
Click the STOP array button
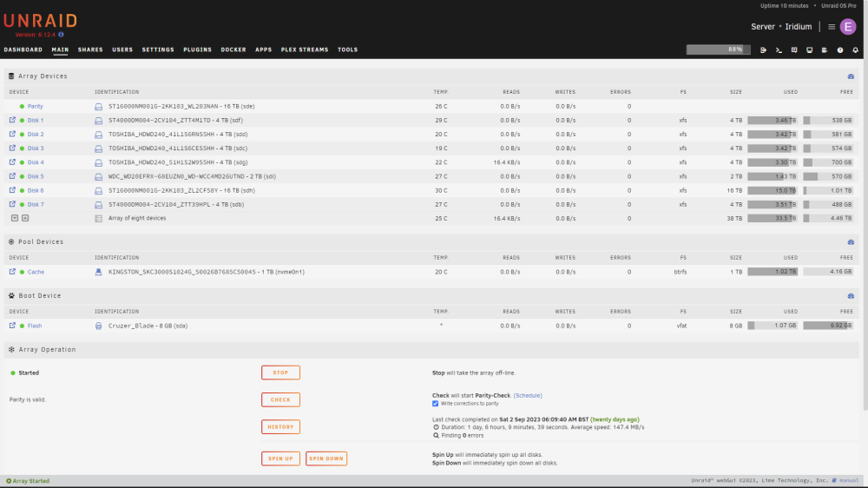tap(280, 373)
